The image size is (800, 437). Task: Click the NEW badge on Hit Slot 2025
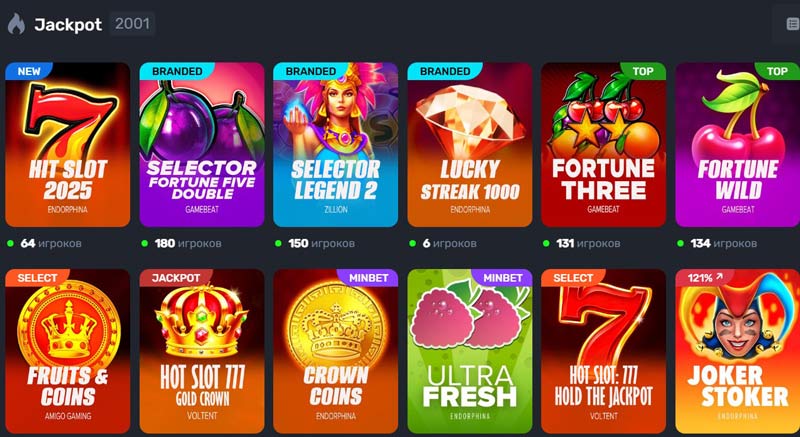coord(29,71)
